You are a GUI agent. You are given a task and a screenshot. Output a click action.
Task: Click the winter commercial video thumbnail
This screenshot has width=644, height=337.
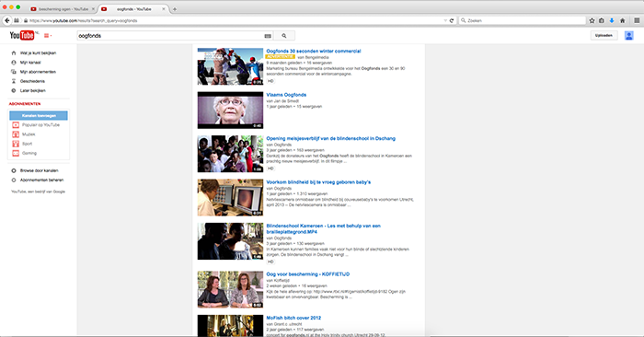click(230, 66)
